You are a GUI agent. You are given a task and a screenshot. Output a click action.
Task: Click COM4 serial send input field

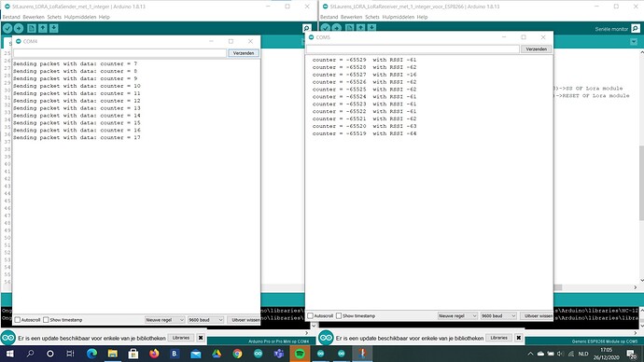(x=119, y=53)
